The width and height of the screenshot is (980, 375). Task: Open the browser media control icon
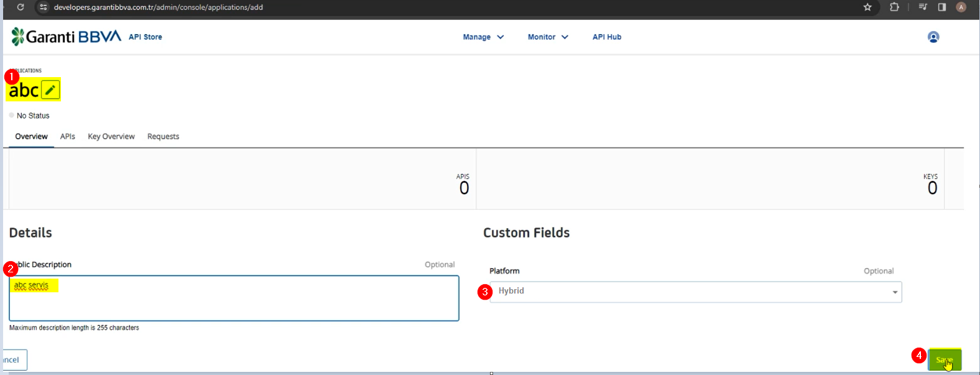tap(923, 7)
